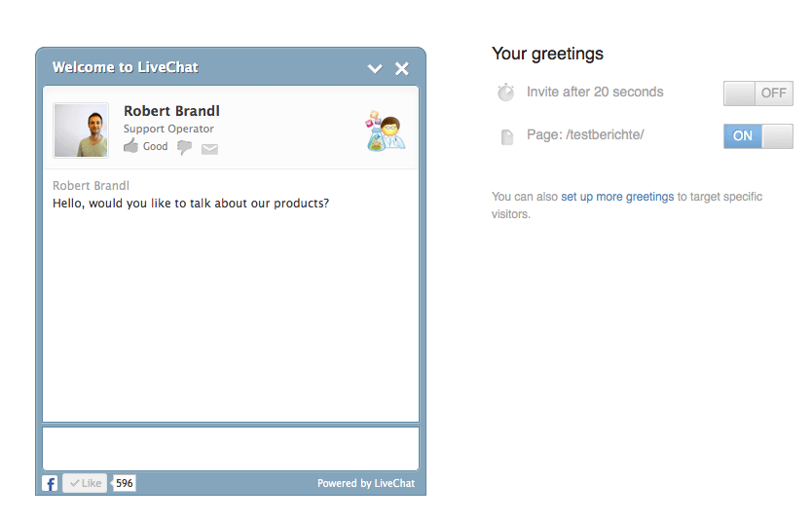Click the stopwatch icon beside invite greeting

pos(505,93)
